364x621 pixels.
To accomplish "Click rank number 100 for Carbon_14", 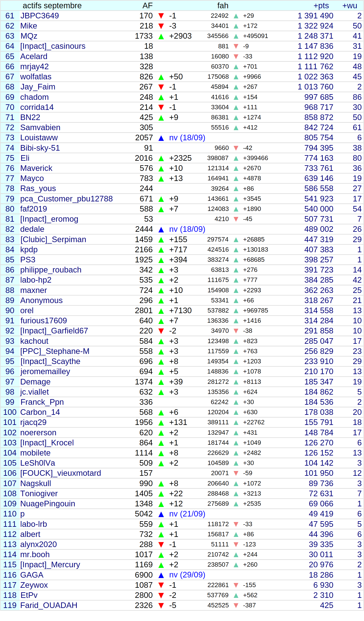I will (10, 412).
